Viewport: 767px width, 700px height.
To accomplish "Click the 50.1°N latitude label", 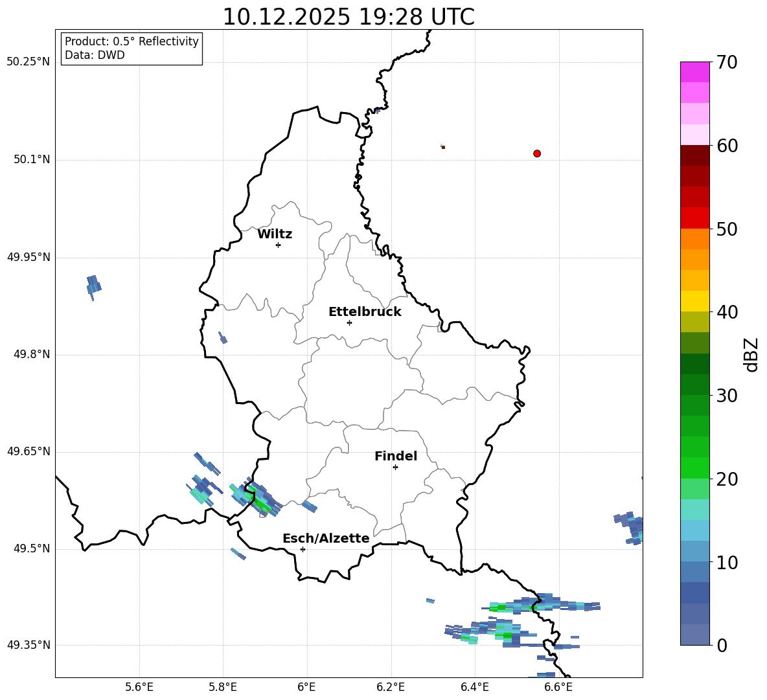I will (32, 160).
